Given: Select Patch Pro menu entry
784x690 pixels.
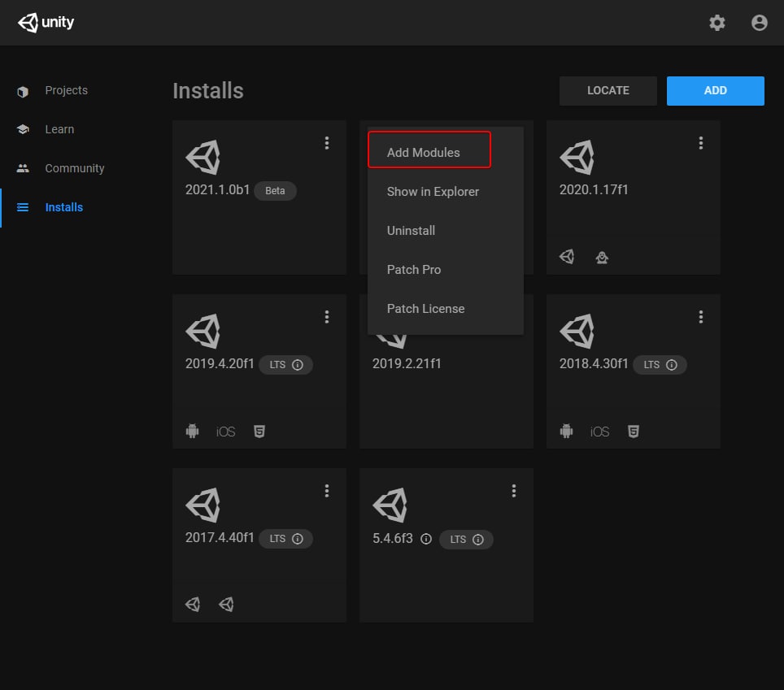Looking at the screenshot, I should pos(445,270).
